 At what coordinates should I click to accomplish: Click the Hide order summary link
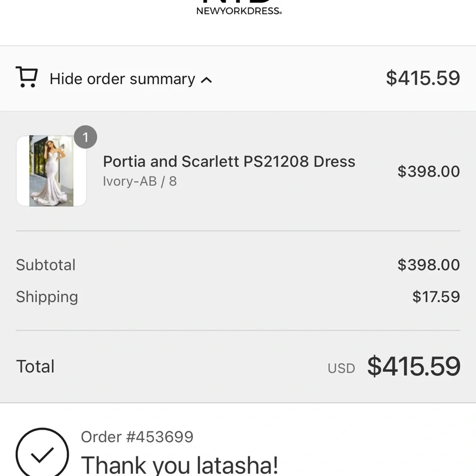[x=122, y=79]
